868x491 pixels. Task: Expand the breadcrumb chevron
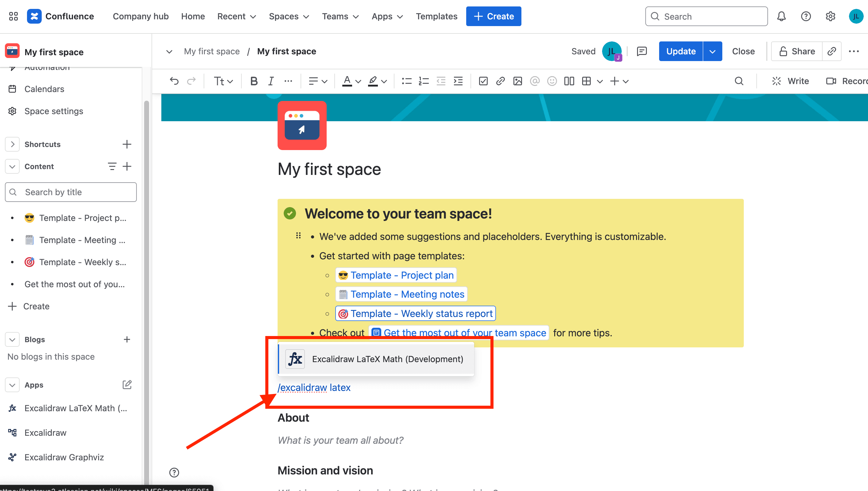point(170,51)
